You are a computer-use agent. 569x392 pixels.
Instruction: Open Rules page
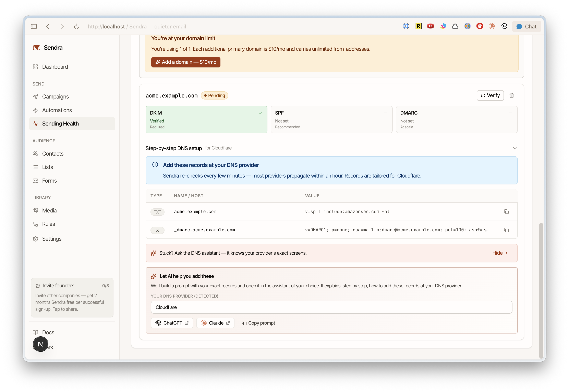[x=72, y=224]
